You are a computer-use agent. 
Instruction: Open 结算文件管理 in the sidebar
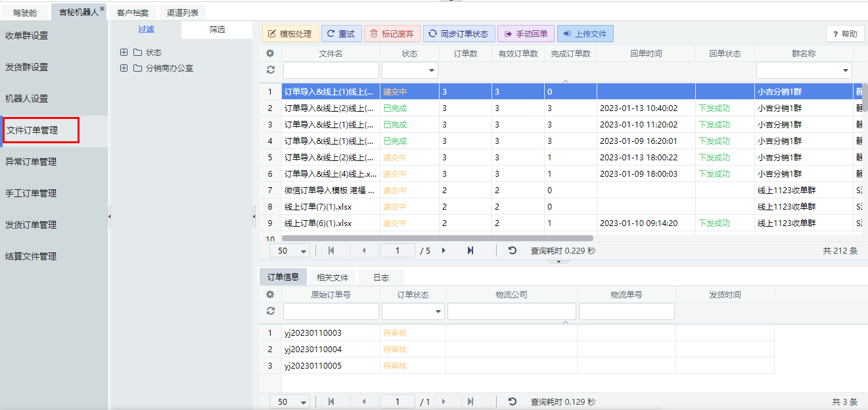pyautogui.click(x=54, y=256)
